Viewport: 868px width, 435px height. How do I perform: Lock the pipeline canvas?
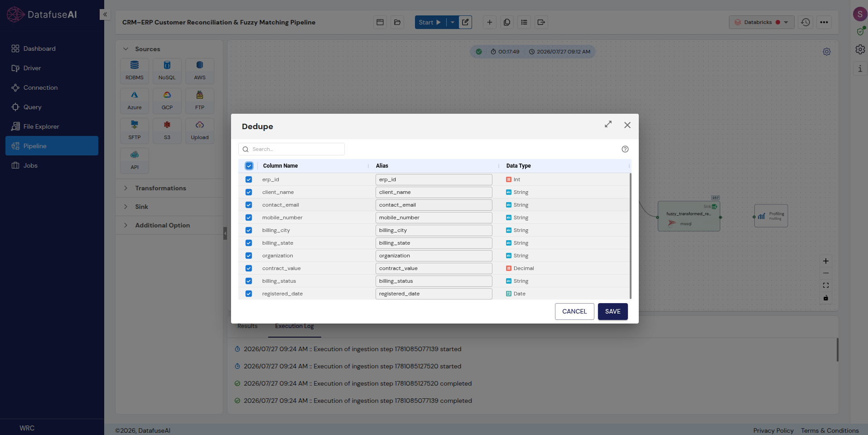click(x=826, y=298)
